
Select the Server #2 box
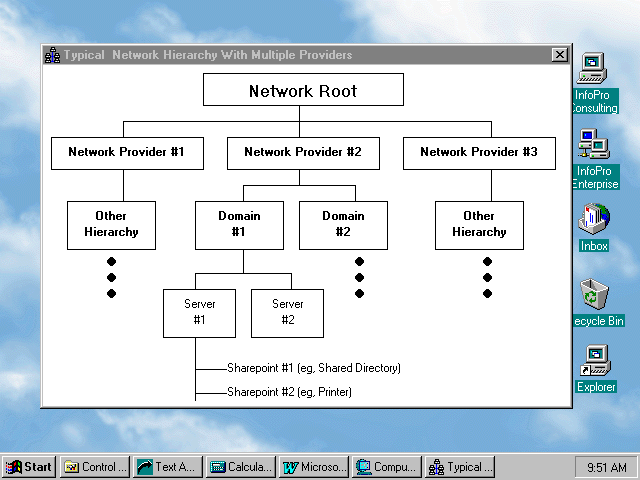287,313
